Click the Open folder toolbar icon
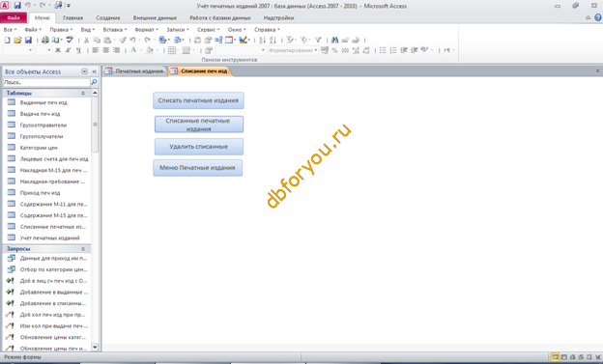The width and height of the screenshot is (603, 364). (x=17, y=40)
